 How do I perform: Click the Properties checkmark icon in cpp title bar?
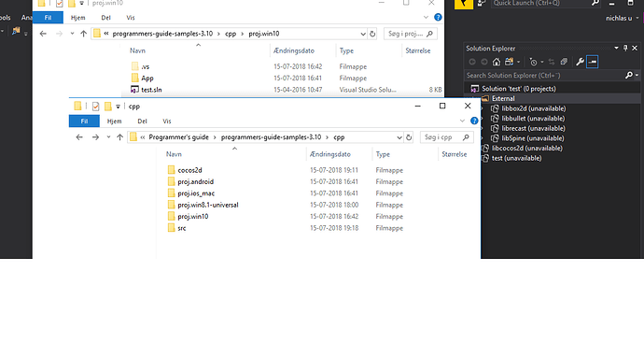pos(96,107)
